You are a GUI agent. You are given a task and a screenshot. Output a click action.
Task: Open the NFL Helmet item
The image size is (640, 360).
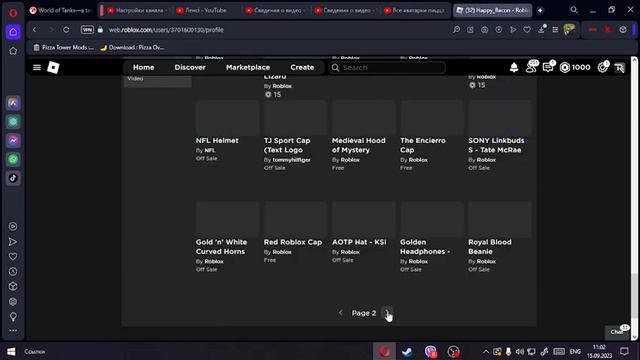tap(217, 140)
